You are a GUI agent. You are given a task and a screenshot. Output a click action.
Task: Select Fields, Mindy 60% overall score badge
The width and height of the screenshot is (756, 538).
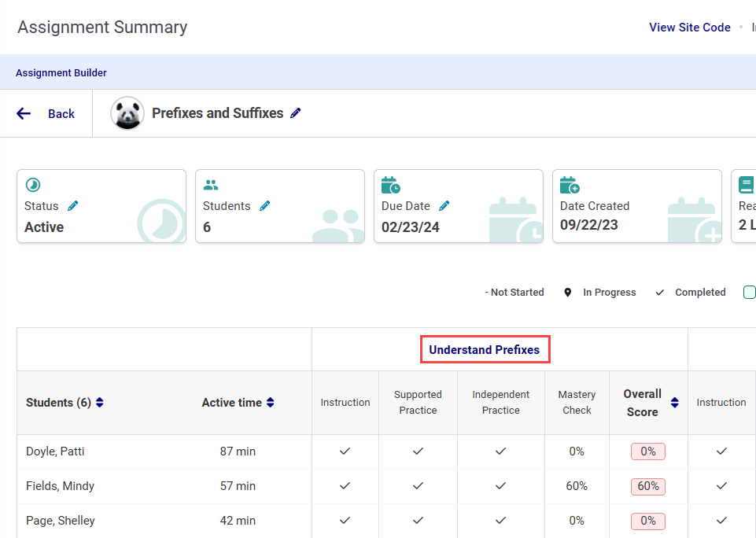[648, 486]
